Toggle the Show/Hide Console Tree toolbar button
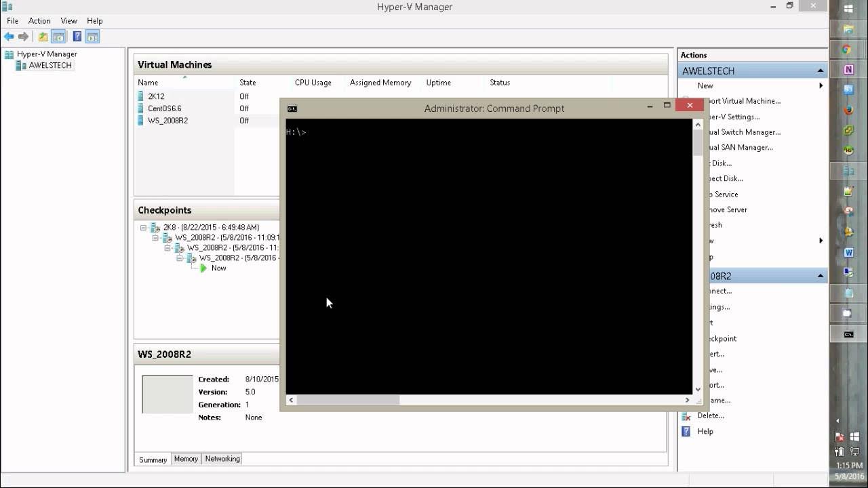 click(58, 37)
